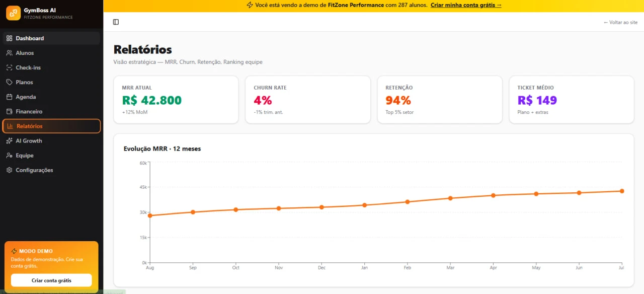Toggle the sidebar collapse icon
This screenshot has width=644, height=294.
[116, 22]
